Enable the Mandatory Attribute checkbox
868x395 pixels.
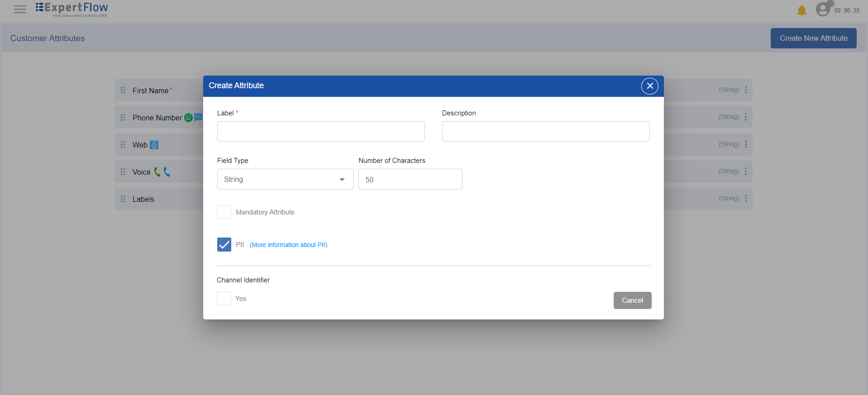(x=224, y=212)
